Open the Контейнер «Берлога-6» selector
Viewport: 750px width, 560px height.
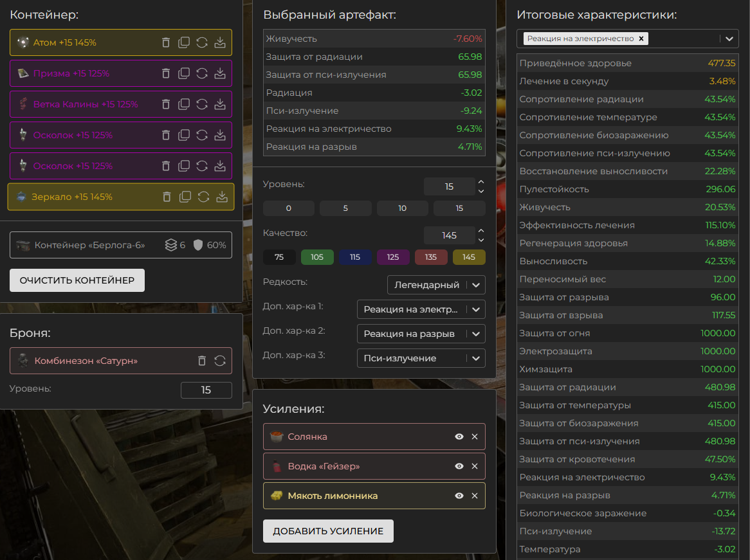(x=121, y=245)
